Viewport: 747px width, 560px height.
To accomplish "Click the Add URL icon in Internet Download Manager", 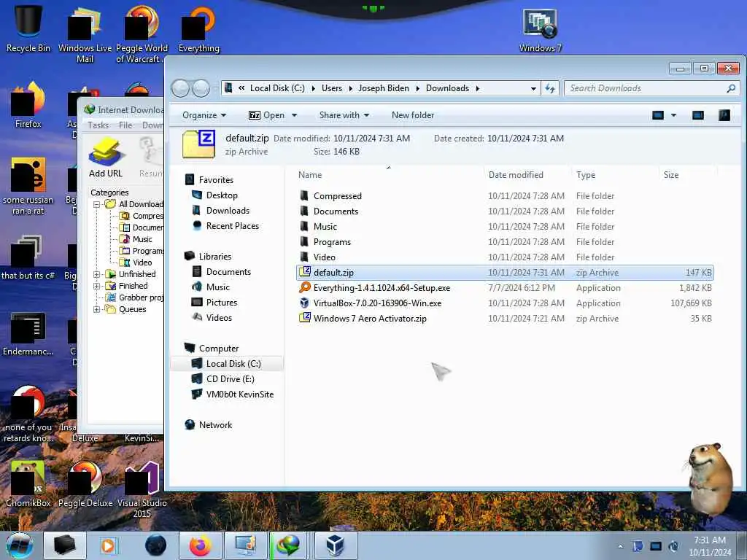I will [106, 157].
